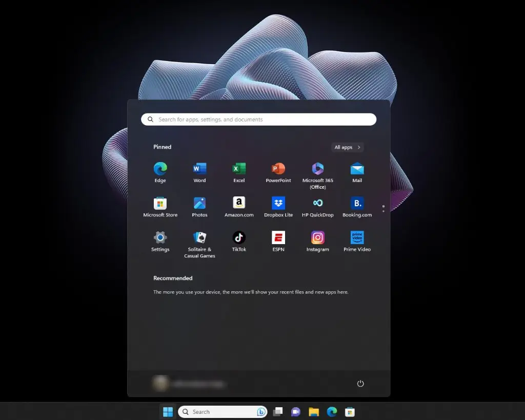Viewport: 525px width, 420px height.
Task: Click the power button
Action: 360,383
